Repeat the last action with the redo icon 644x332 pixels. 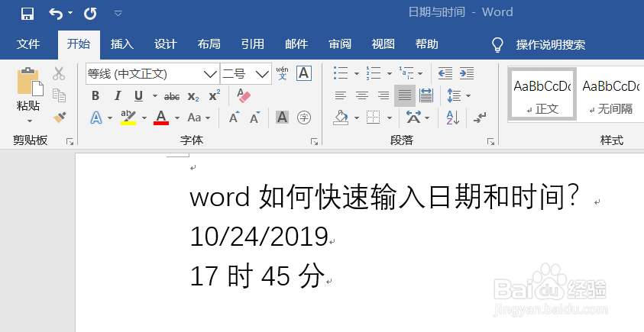(90, 14)
